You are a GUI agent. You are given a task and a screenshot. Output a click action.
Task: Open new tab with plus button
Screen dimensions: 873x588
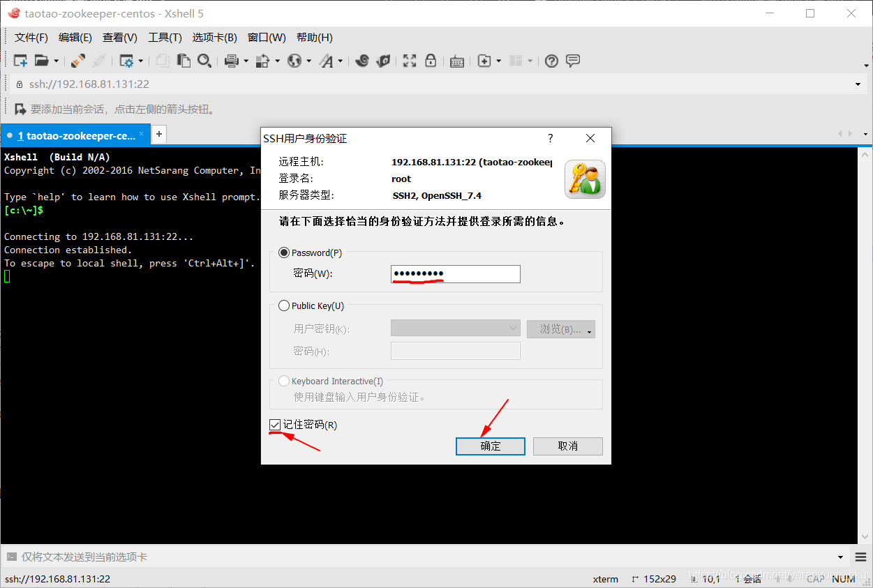coord(159,134)
